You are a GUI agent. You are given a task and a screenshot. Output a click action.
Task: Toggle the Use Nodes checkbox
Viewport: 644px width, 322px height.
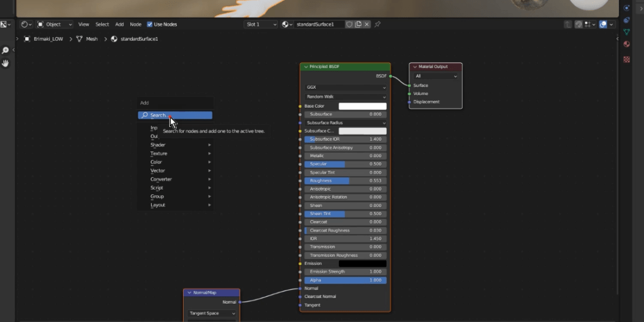coord(150,25)
